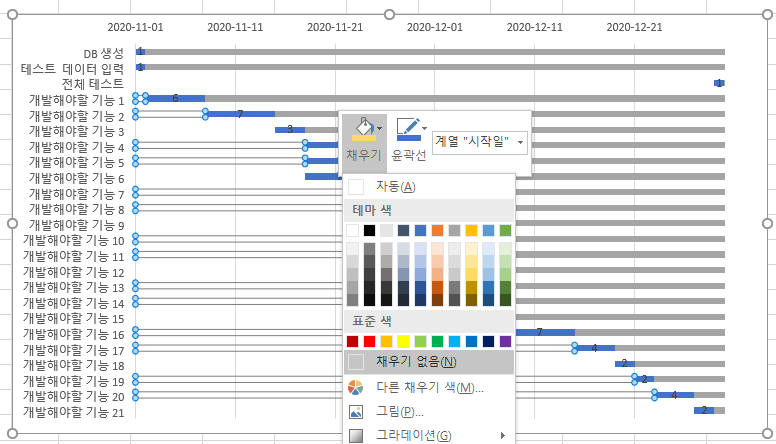Image resolution: width=776 pixels, height=444 pixels.
Task: Pick the light green standard color swatch
Action: click(x=420, y=341)
